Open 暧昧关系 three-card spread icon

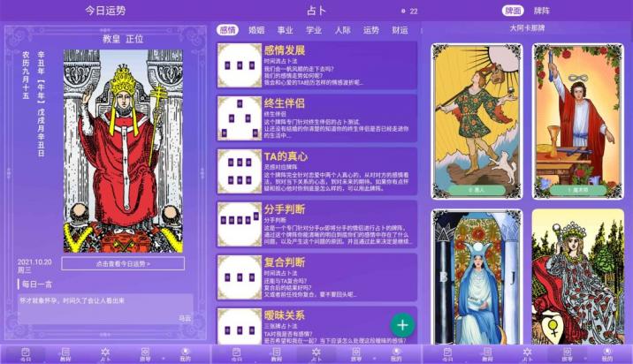click(240, 327)
